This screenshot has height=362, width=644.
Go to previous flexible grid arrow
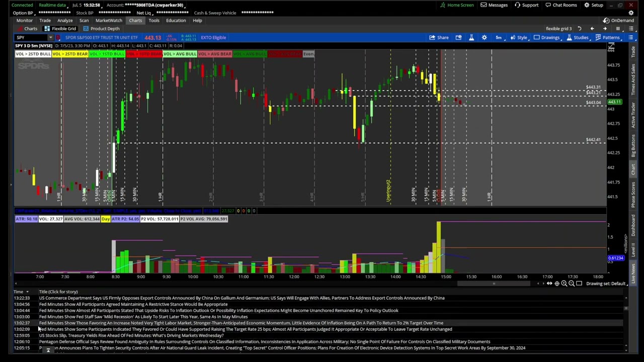[592, 29]
